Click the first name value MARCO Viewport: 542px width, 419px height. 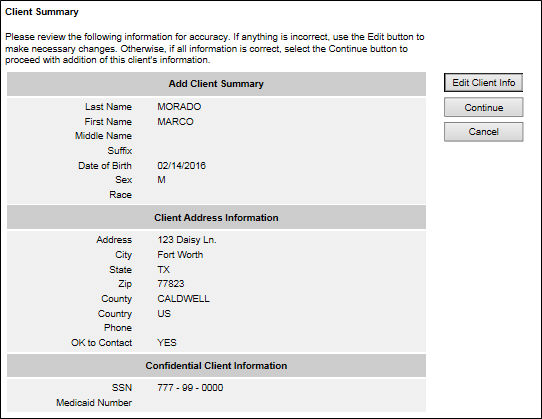click(175, 122)
